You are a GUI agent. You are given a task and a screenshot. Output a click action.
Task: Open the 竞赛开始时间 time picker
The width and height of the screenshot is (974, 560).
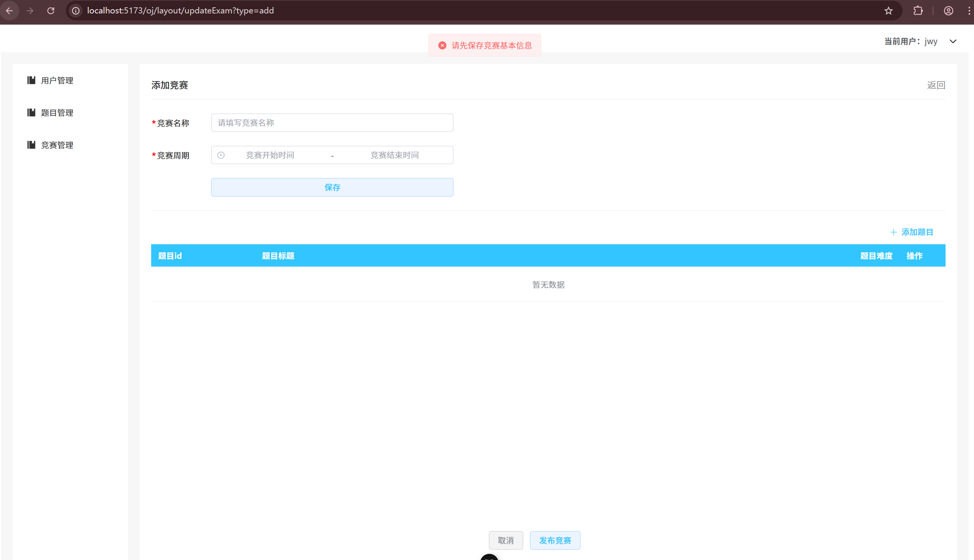click(x=269, y=155)
